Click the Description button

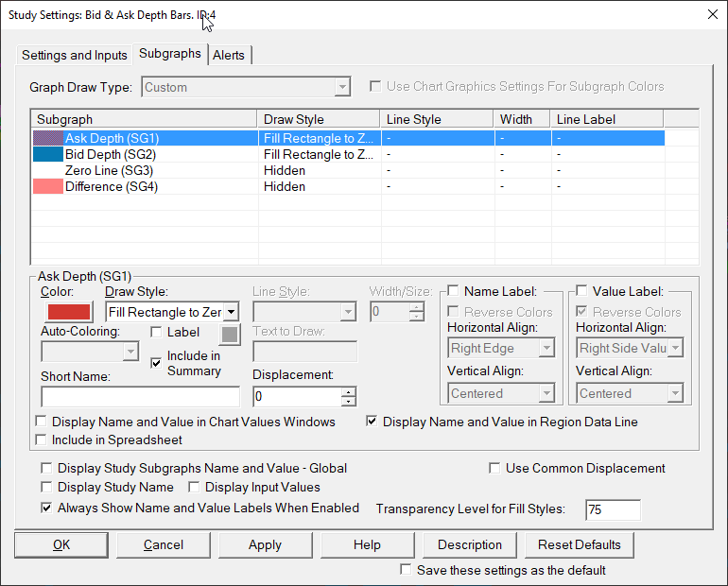[x=469, y=544]
